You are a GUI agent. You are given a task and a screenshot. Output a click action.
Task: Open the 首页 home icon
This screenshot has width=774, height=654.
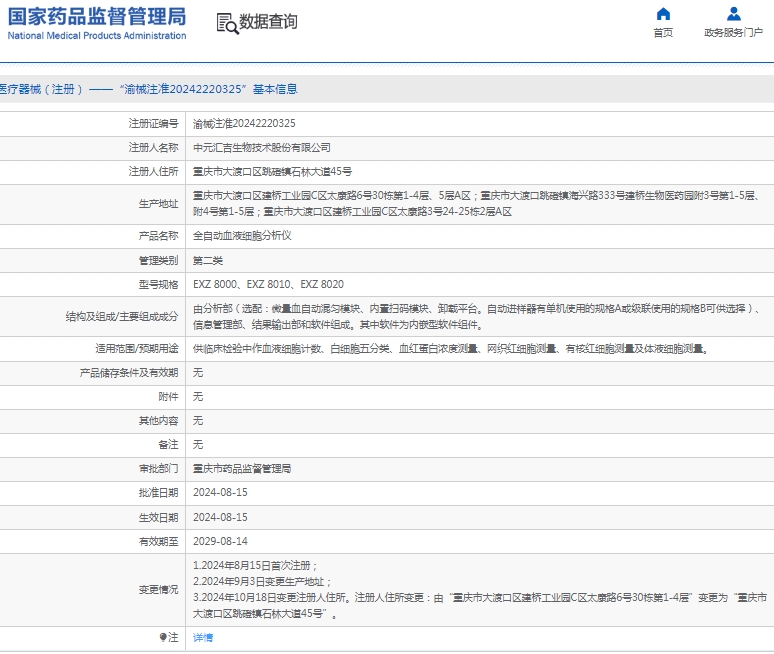pos(663,13)
